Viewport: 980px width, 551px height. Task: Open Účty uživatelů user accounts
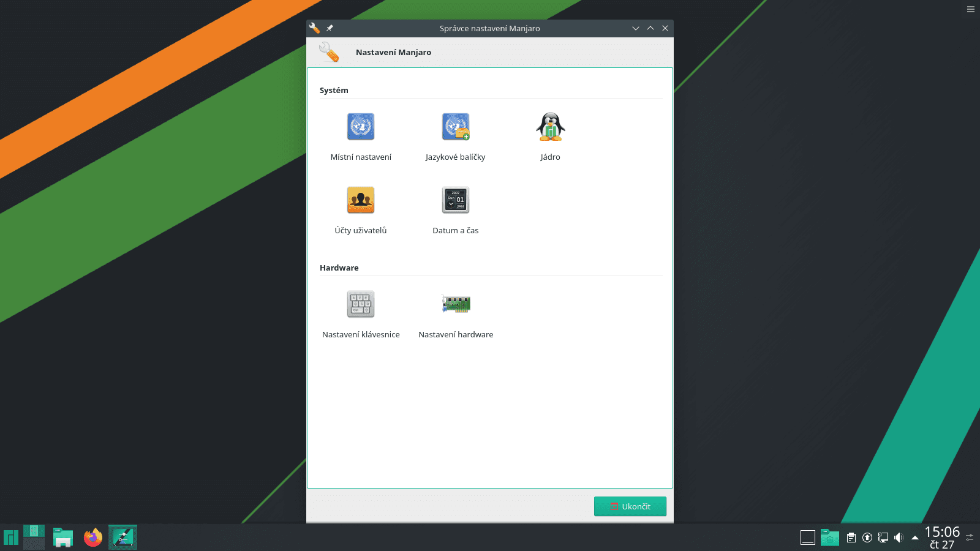pos(361,211)
